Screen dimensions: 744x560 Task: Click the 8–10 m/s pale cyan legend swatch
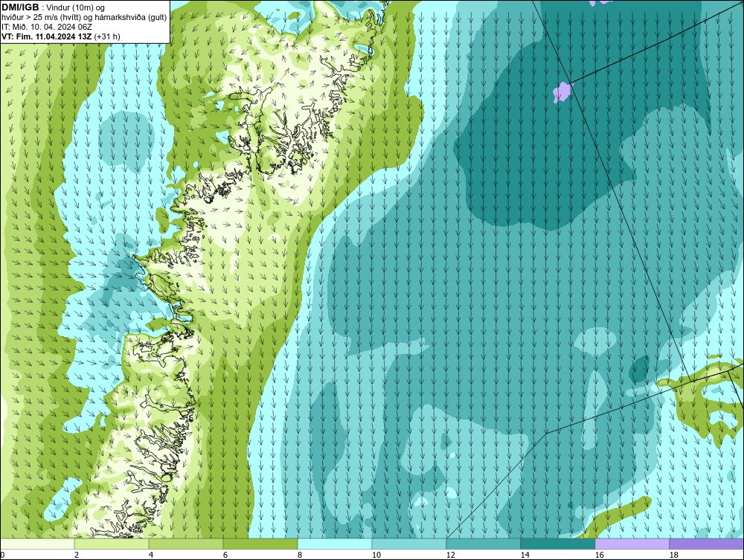point(335,544)
